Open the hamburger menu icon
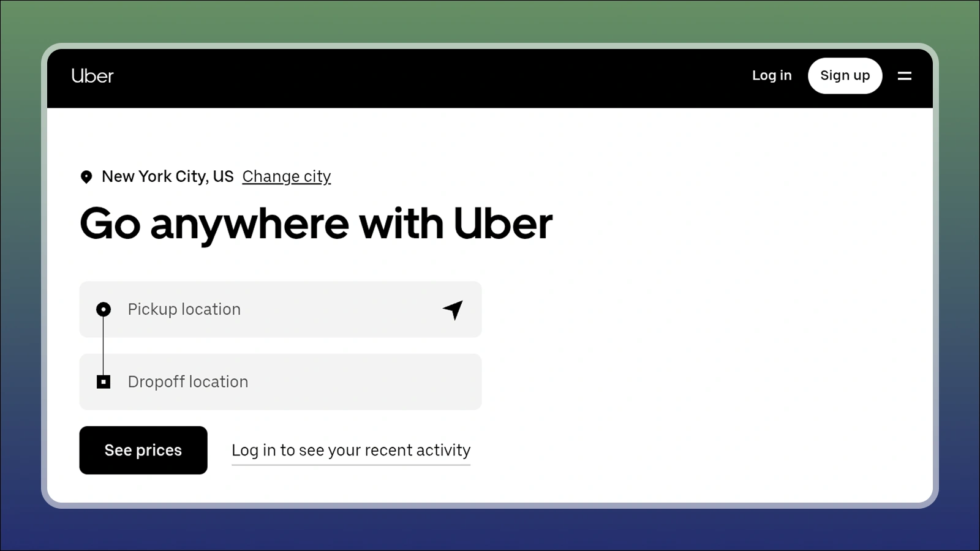The image size is (980, 551). pyautogui.click(x=905, y=76)
